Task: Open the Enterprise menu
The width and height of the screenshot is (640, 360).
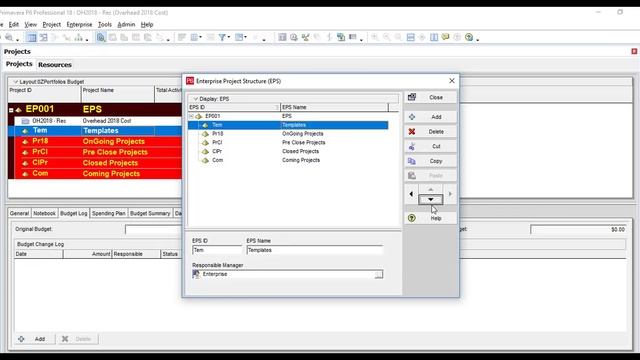Action: coord(79,24)
